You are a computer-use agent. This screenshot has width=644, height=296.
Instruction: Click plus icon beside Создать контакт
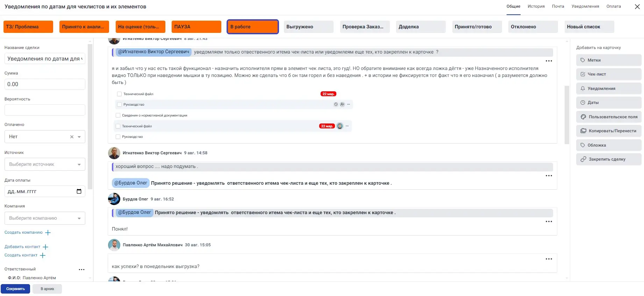point(43,255)
